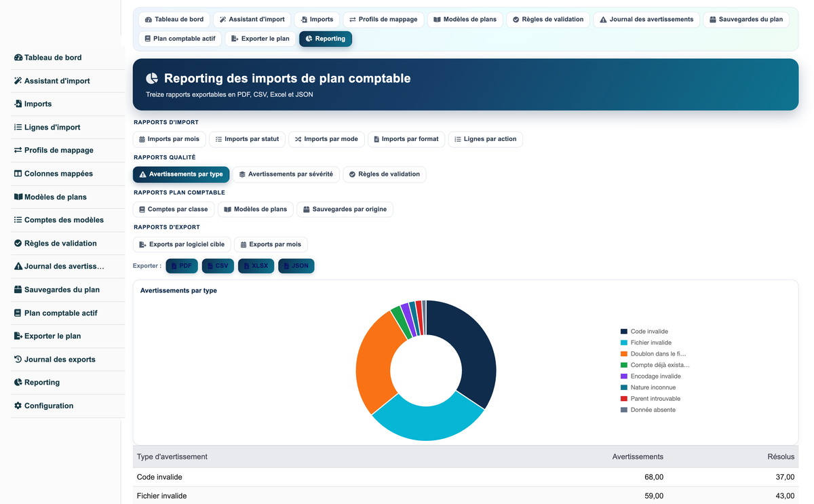Show the Comptes par classe report
814x504 pixels.
pos(174,209)
